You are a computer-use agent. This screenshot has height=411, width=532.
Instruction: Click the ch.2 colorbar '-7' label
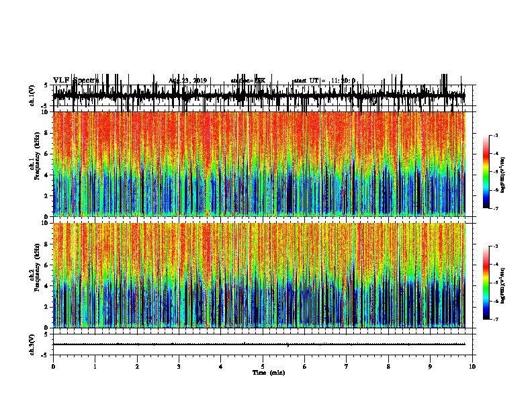(496, 319)
